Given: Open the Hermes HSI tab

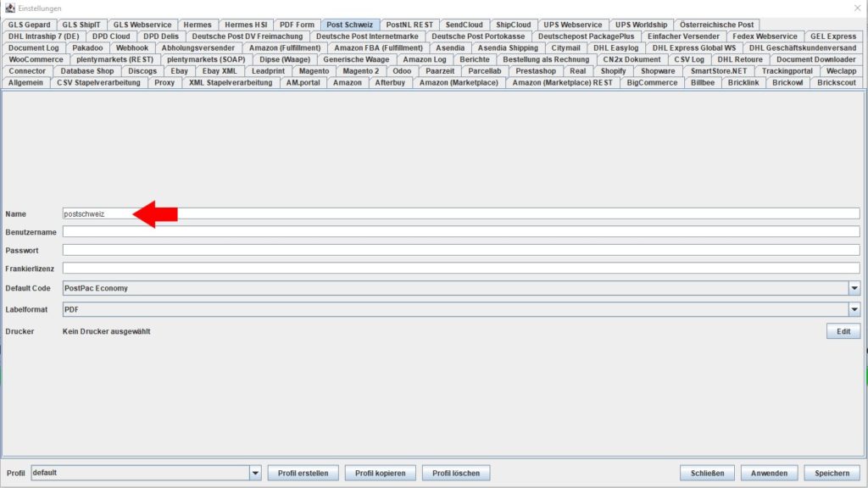Looking at the screenshot, I should pyautogui.click(x=246, y=25).
